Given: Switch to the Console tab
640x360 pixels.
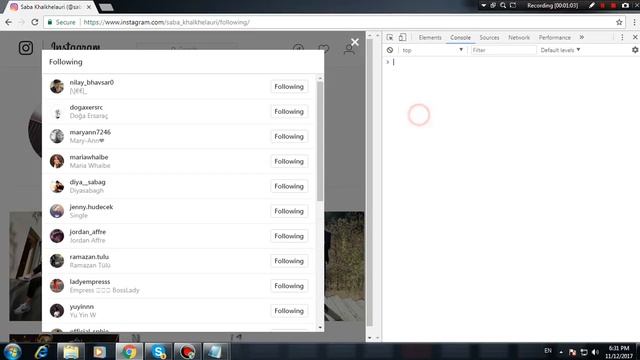Looking at the screenshot, I should 460,38.
